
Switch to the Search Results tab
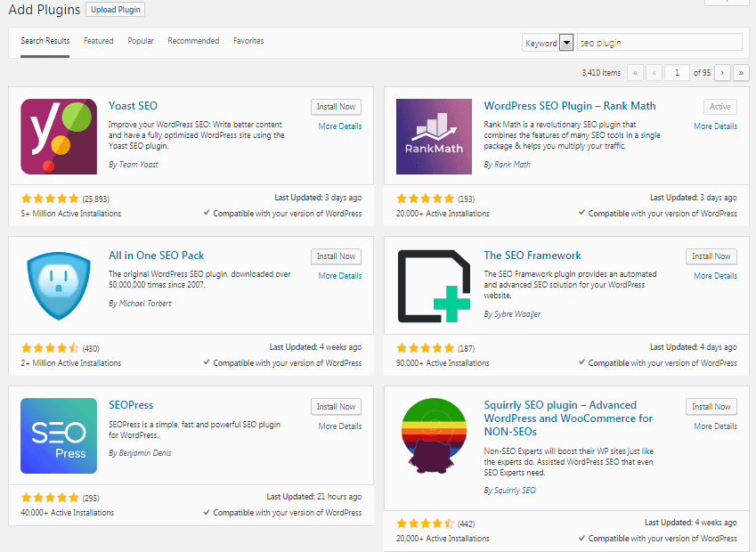(x=45, y=41)
